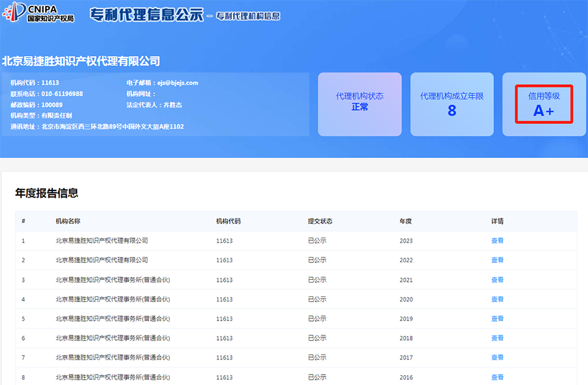Click the 机构代码 column header

[x=228, y=221]
